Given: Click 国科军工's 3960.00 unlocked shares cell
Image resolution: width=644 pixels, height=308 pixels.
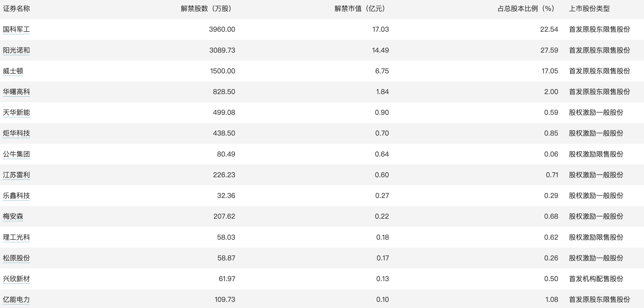Looking at the screenshot, I should (222, 29).
